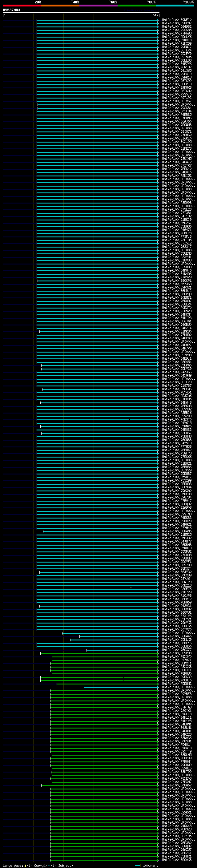Select hit UniRef100_Q18787
This screenshot has height=868, width=197.
pos(176,386)
